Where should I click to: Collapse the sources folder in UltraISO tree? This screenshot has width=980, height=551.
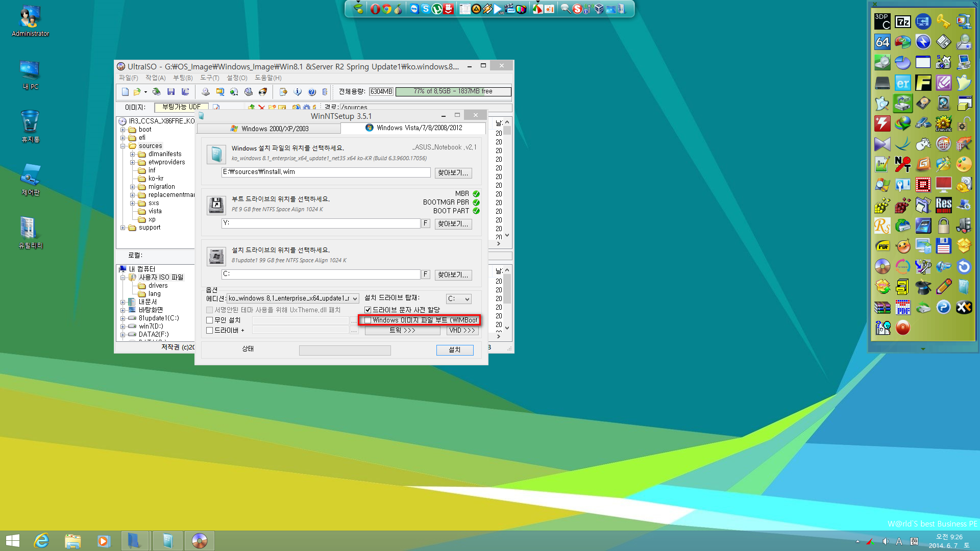point(123,146)
